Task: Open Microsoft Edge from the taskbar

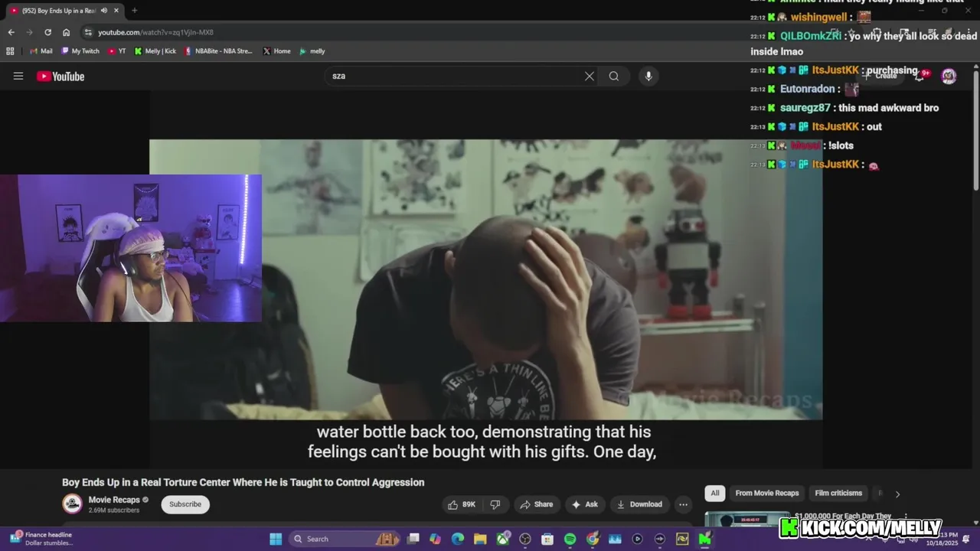Action: point(458,539)
